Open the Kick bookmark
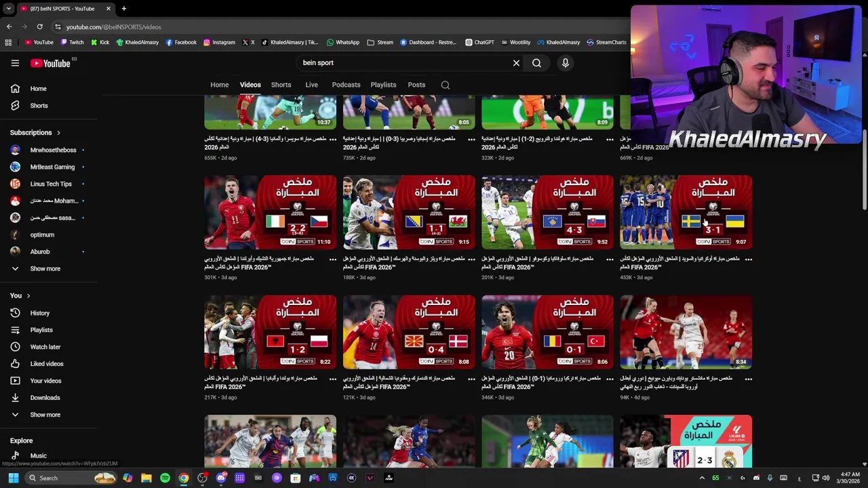Screen dimensions: 868x488 point(100,42)
